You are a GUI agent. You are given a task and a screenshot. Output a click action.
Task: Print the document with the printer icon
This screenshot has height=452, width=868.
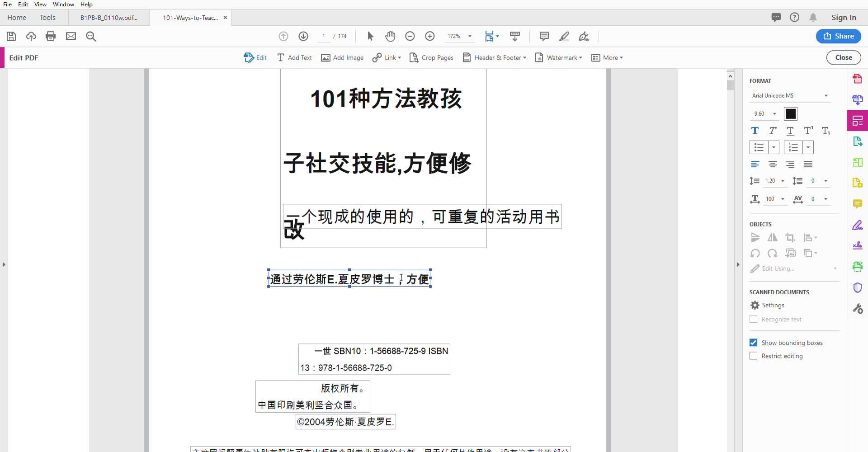click(51, 36)
